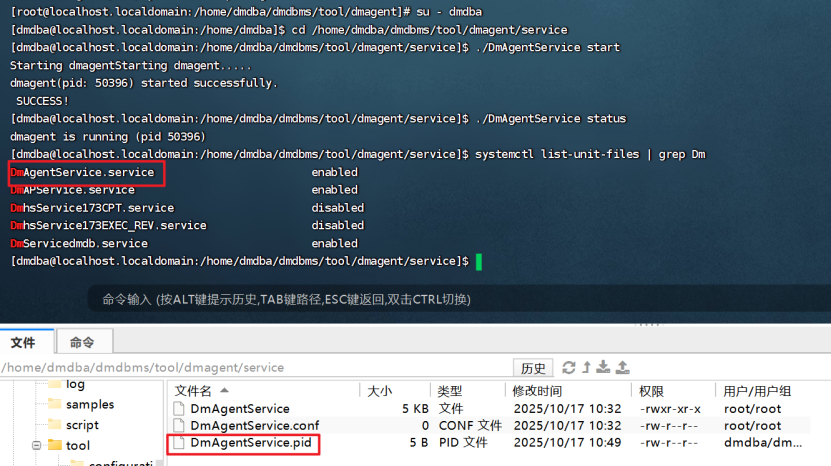The width and height of the screenshot is (831, 466).
Task: Select the DmAgentService.conf file row
Action: coord(489,426)
